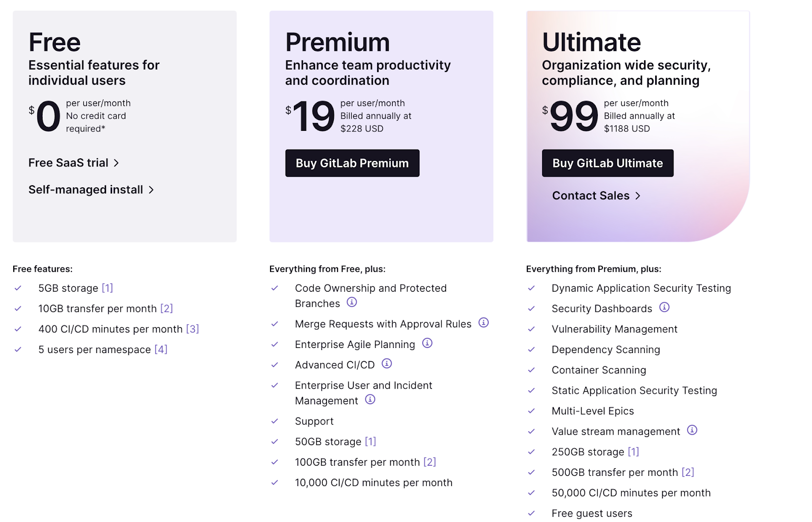The height and width of the screenshot is (522, 812).
Task: Expand Free SaaS trial with its chevron
Action: pyautogui.click(x=117, y=163)
